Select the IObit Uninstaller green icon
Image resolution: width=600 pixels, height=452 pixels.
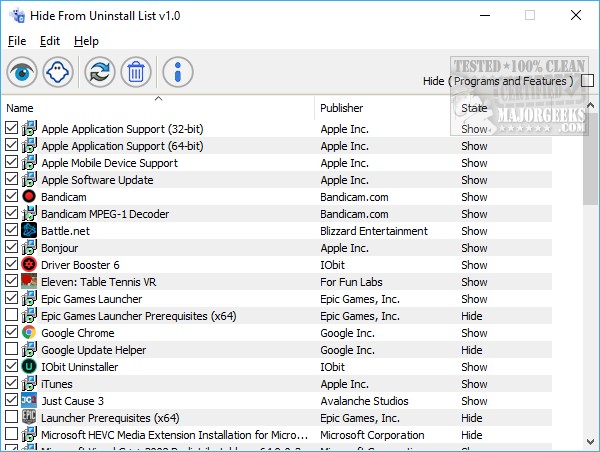click(x=29, y=366)
